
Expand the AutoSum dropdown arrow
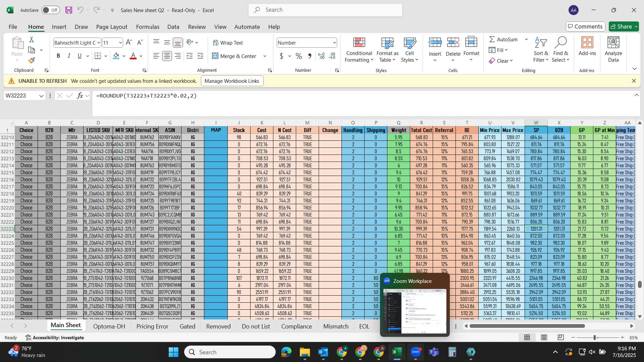(x=526, y=40)
